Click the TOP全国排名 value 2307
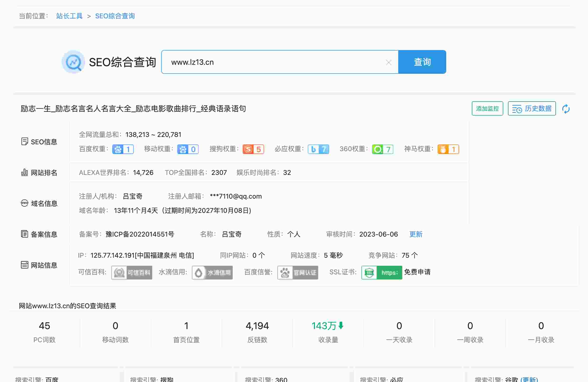This screenshot has width=588, height=382. 219,172
